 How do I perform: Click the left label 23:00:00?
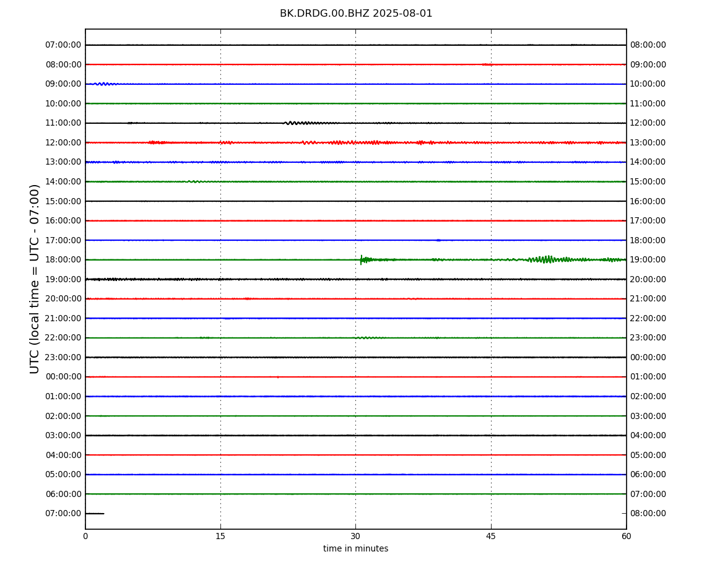coord(63,357)
